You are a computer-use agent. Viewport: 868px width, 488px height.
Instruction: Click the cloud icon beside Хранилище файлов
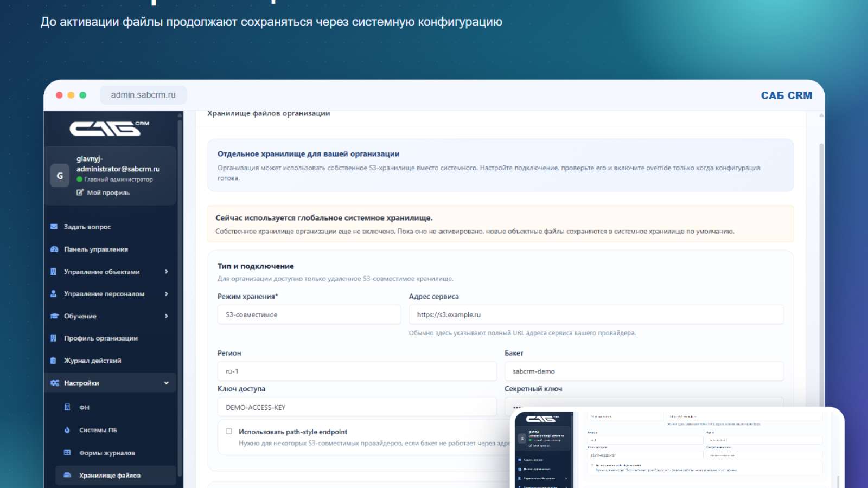pyautogui.click(x=67, y=475)
